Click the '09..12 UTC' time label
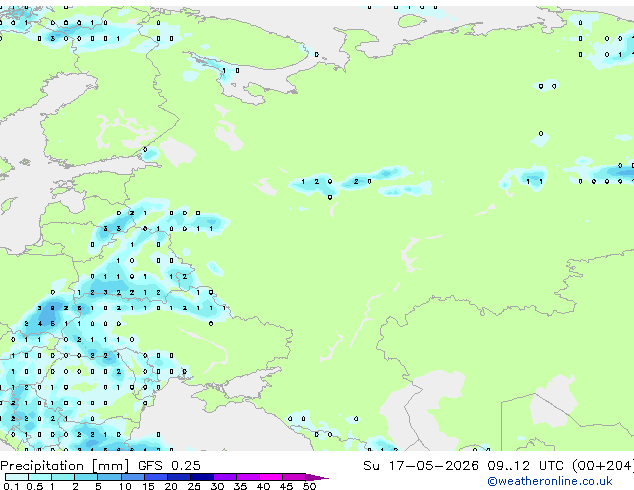The height and width of the screenshot is (490, 634). click(x=525, y=466)
